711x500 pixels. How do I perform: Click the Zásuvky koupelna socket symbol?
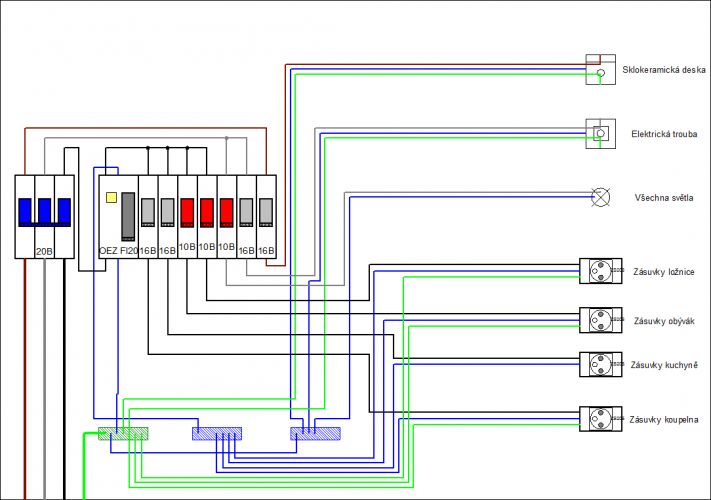coord(600,418)
